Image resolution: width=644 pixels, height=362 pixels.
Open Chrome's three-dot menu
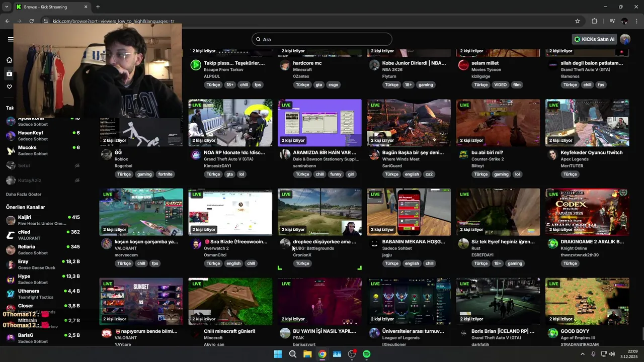coord(637,21)
